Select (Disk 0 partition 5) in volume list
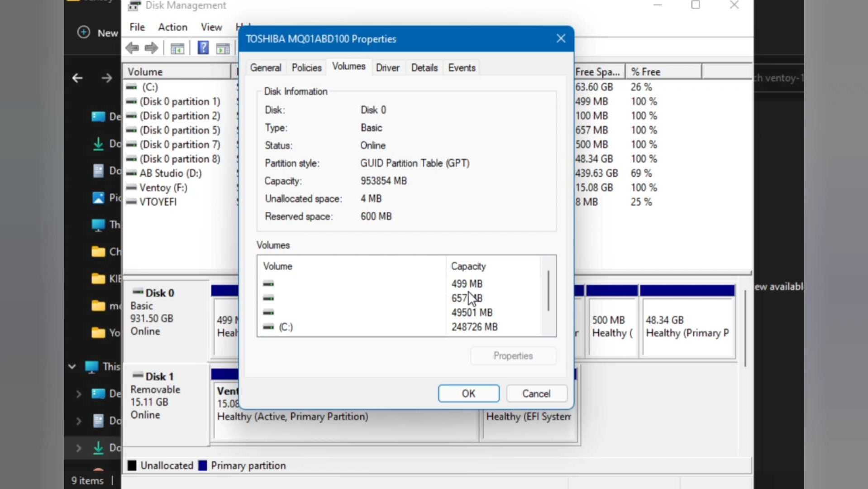 click(x=180, y=130)
